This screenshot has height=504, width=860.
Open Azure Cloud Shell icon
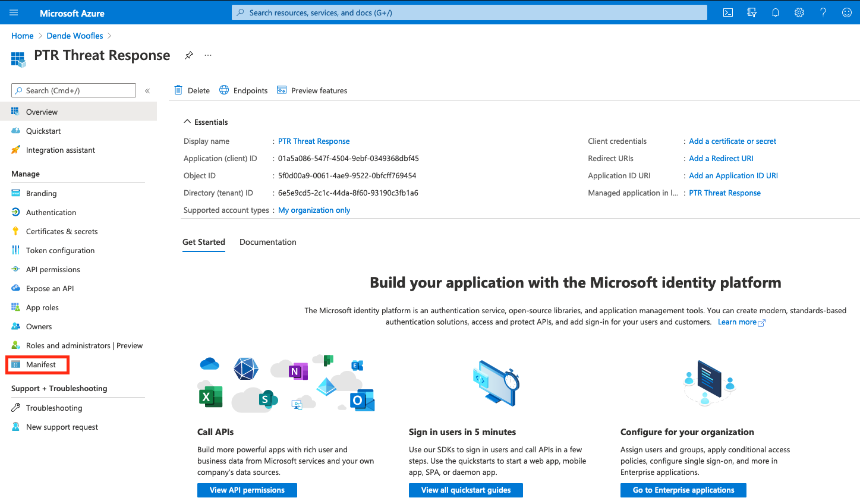727,12
